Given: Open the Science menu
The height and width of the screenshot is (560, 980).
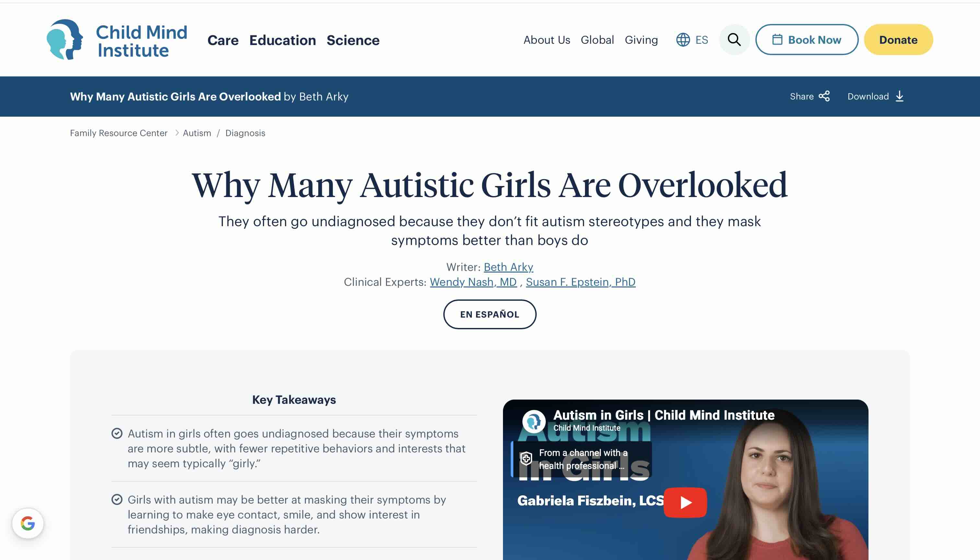Looking at the screenshot, I should [353, 40].
